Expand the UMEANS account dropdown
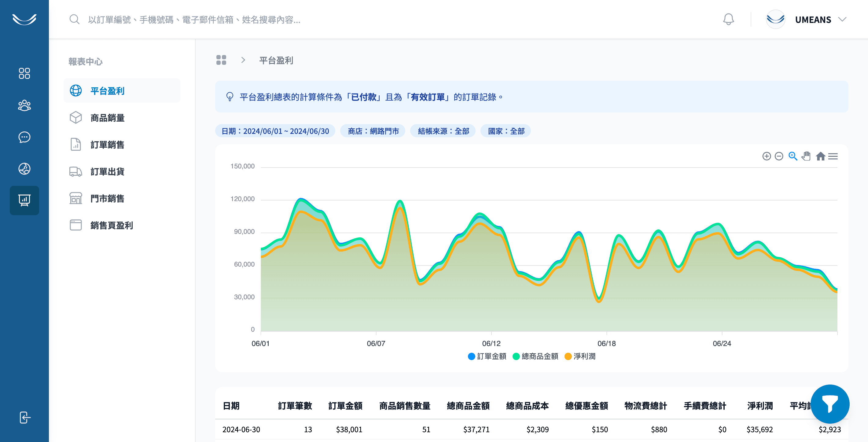Screen dimensions: 868x442 (813, 20)
